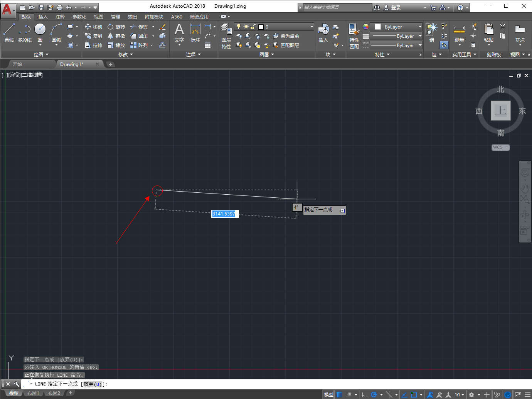Click the 阵列 (Array) tool

coord(139,45)
